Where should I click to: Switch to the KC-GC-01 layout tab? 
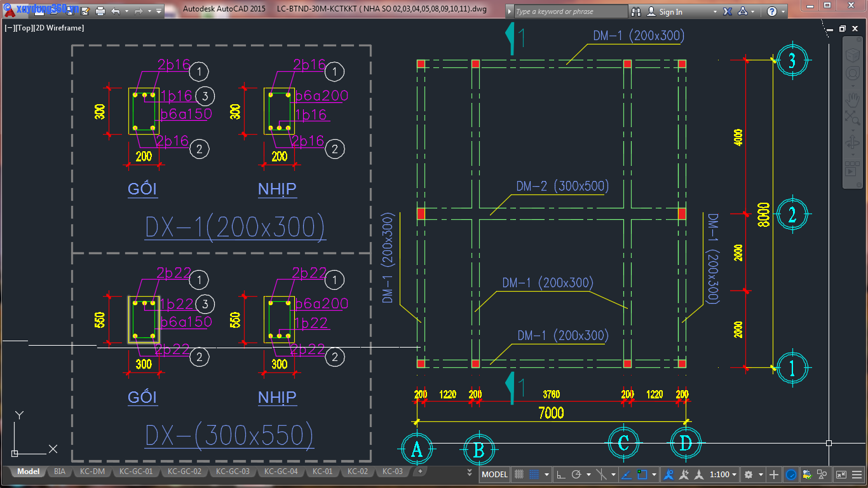click(x=135, y=471)
